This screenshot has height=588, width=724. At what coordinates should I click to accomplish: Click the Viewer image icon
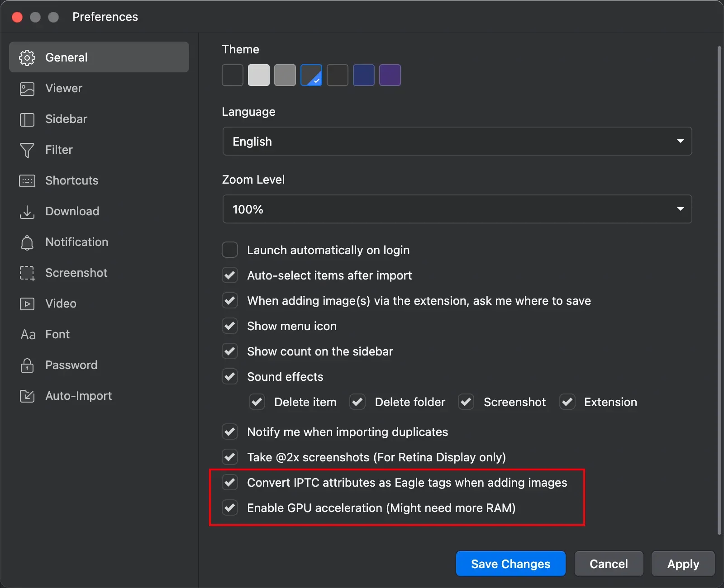[x=27, y=89]
